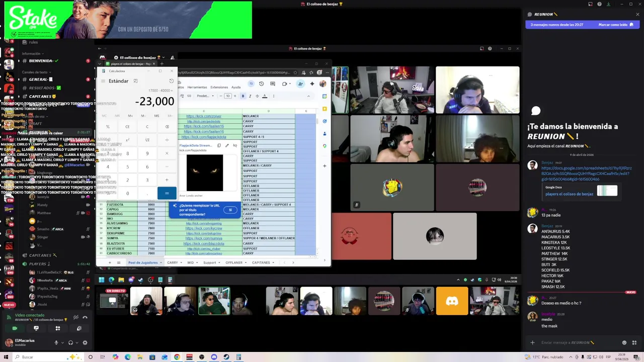This screenshot has width=644, height=362.
Task: Remove link icon in link preview
Action: click(x=235, y=145)
